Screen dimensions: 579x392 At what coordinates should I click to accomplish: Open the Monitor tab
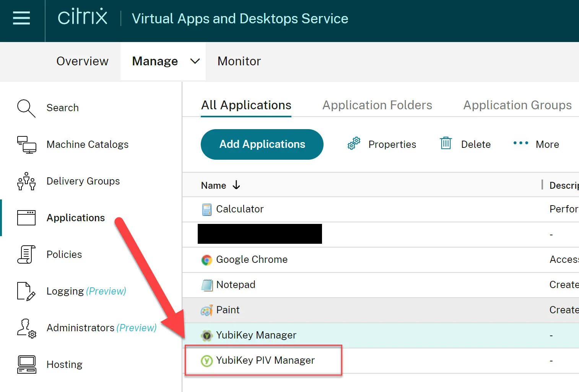click(x=239, y=61)
